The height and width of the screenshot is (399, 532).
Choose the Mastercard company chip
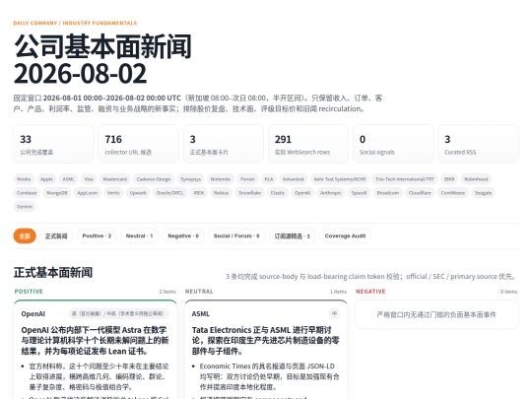click(x=115, y=179)
